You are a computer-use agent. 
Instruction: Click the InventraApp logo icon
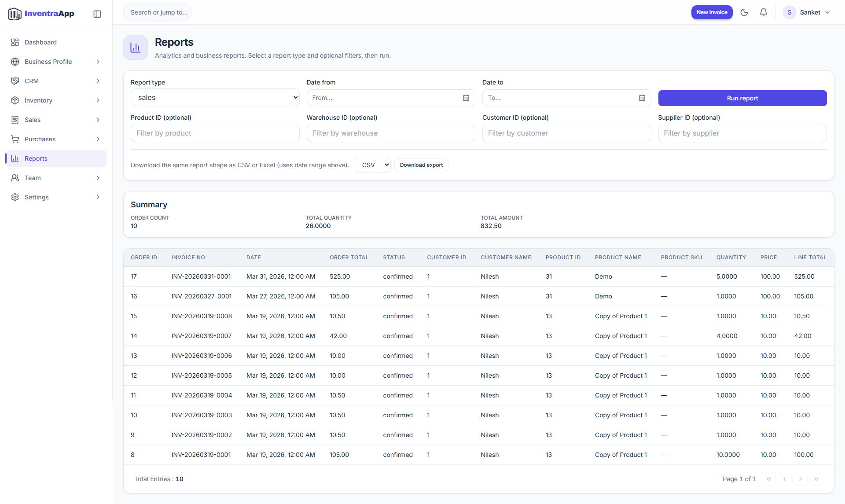pos(15,14)
